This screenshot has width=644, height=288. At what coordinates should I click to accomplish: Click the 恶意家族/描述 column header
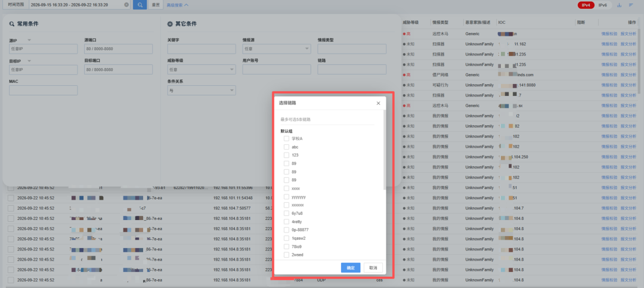(478, 22)
